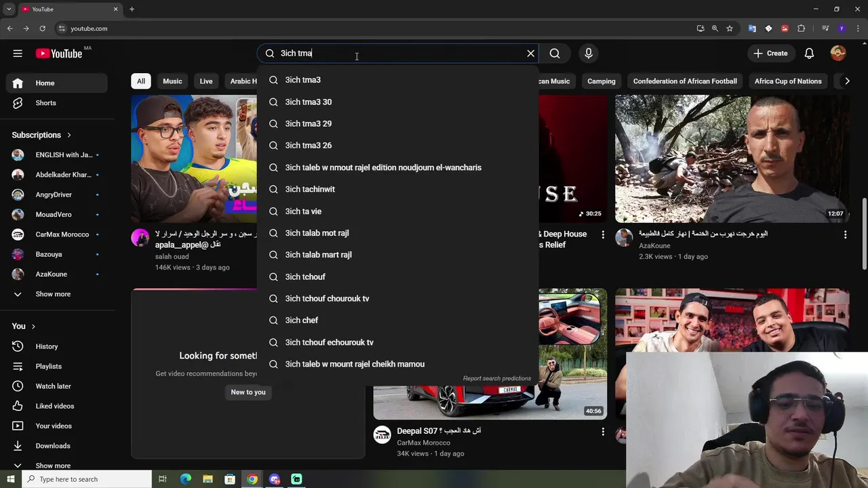Select Confederation of African Football chip

pyautogui.click(x=685, y=81)
